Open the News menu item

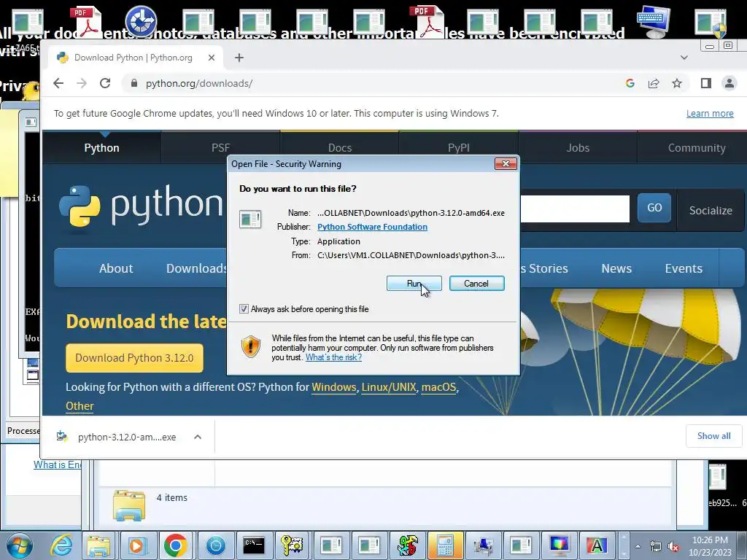pos(616,268)
